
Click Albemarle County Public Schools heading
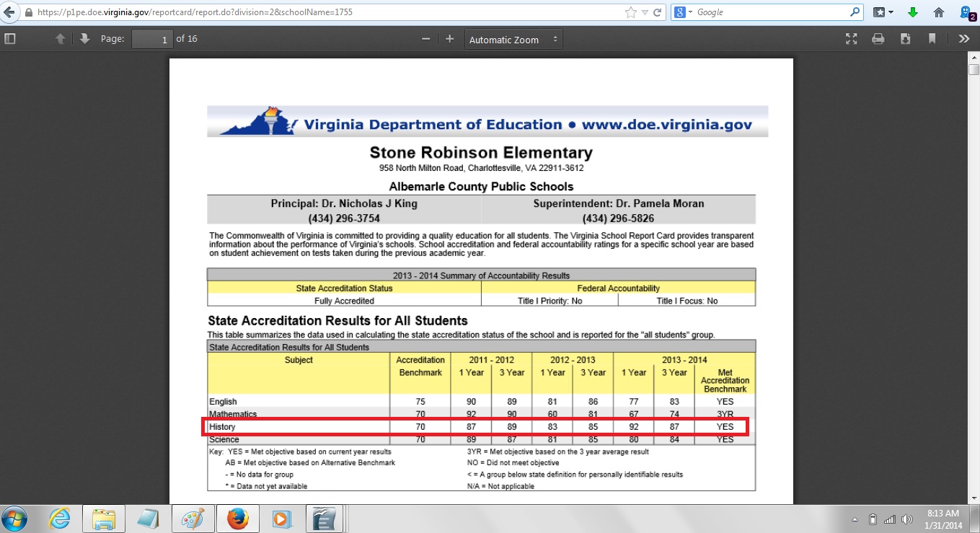click(481, 187)
